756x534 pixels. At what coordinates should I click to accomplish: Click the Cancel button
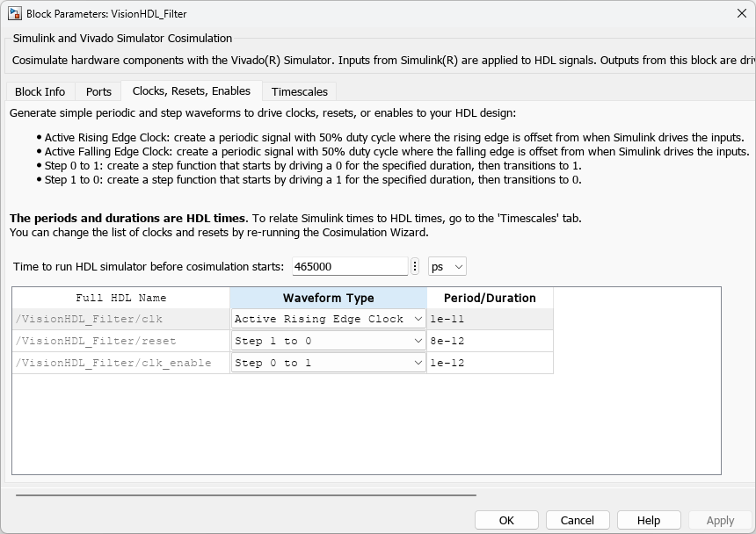point(578,520)
